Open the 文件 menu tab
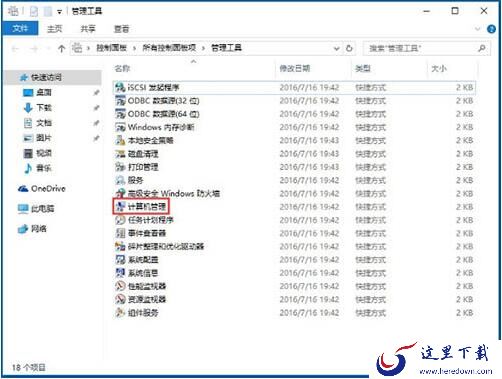Viewport: 502px width, 379px height. point(20,29)
